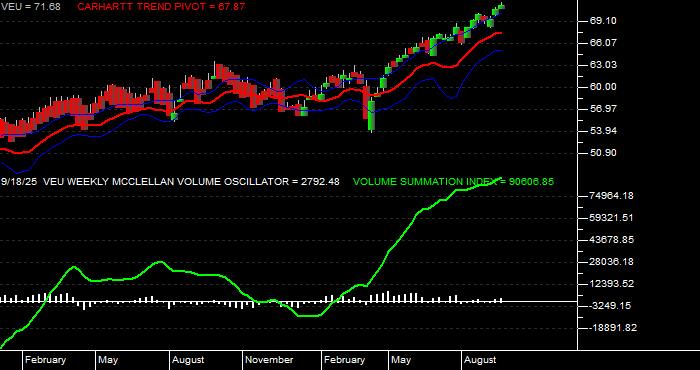The width and height of the screenshot is (700, 370).
Task: Click the second May label on time axis
Action: click(x=401, y=360)
